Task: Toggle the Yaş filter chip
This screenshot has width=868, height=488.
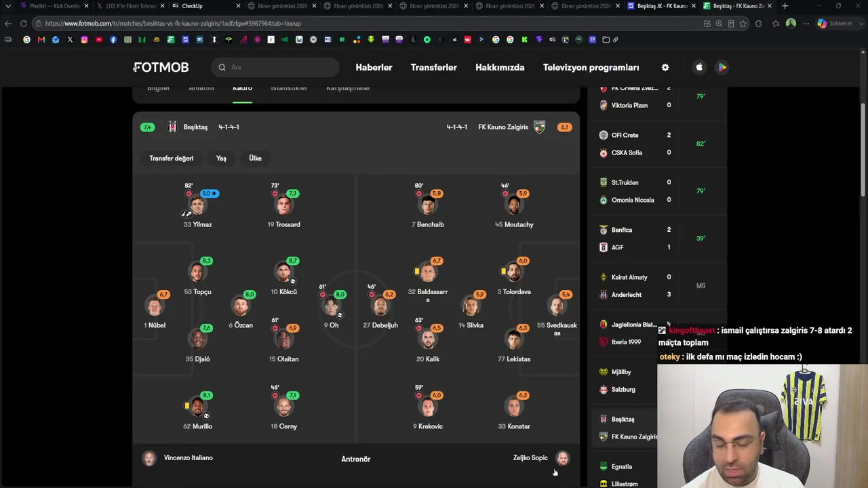Action: (x=221, y=158)
